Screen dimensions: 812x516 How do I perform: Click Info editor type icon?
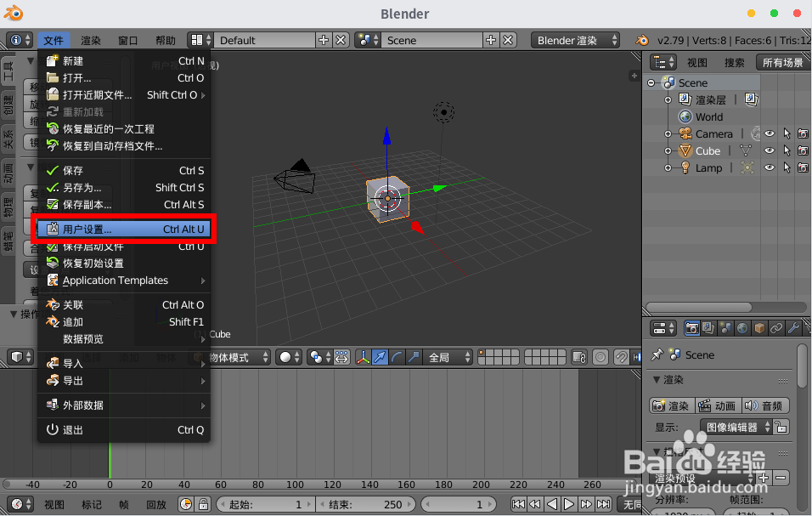20,41
